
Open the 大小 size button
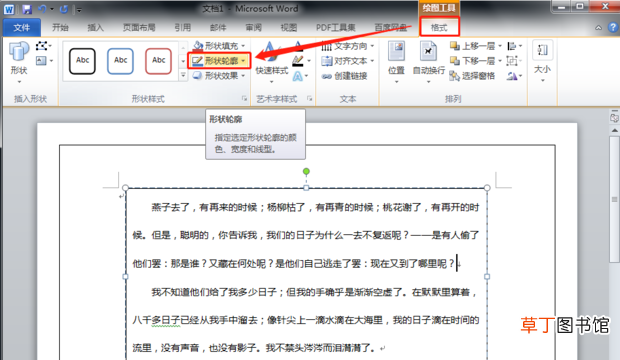tap(542, 61)
